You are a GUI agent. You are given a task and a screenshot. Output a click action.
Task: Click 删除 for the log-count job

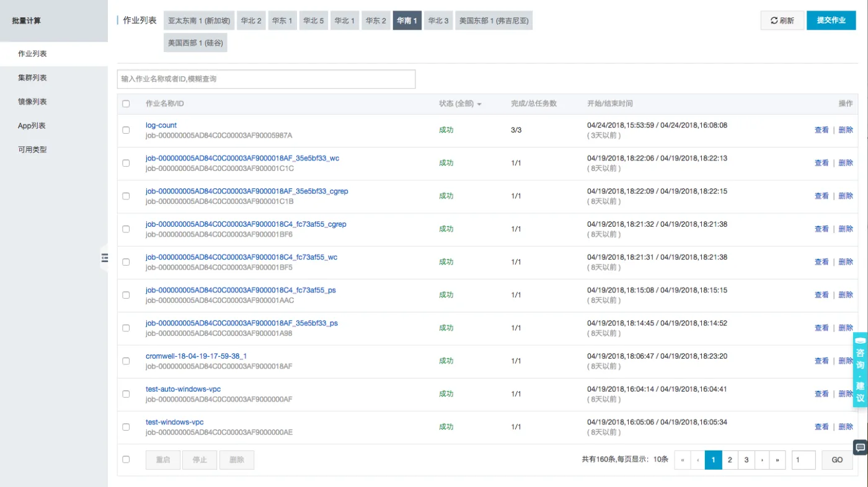pos(846,130)
